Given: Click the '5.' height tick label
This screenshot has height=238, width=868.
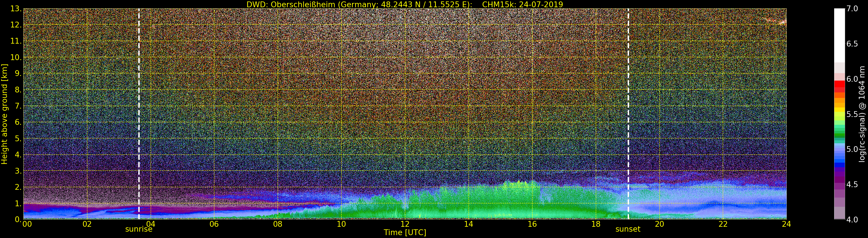Looking at the screenshot, I should click(x=18, y=138).
